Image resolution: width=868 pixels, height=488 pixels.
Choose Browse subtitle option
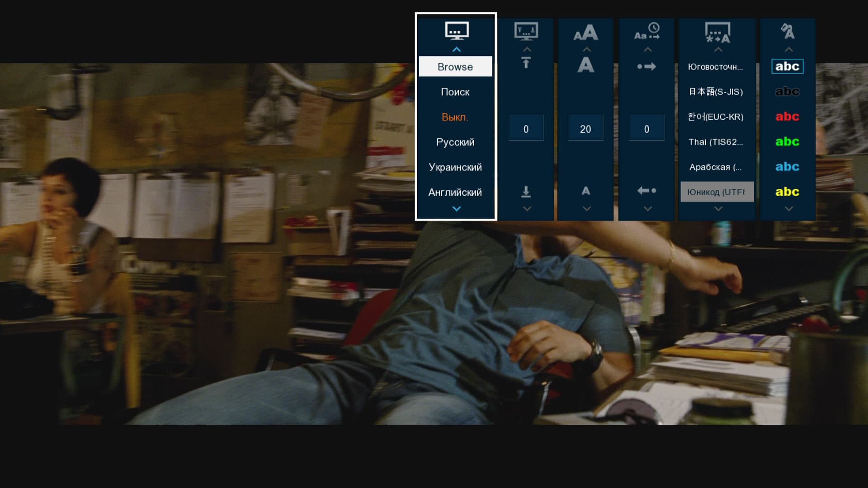455,67
